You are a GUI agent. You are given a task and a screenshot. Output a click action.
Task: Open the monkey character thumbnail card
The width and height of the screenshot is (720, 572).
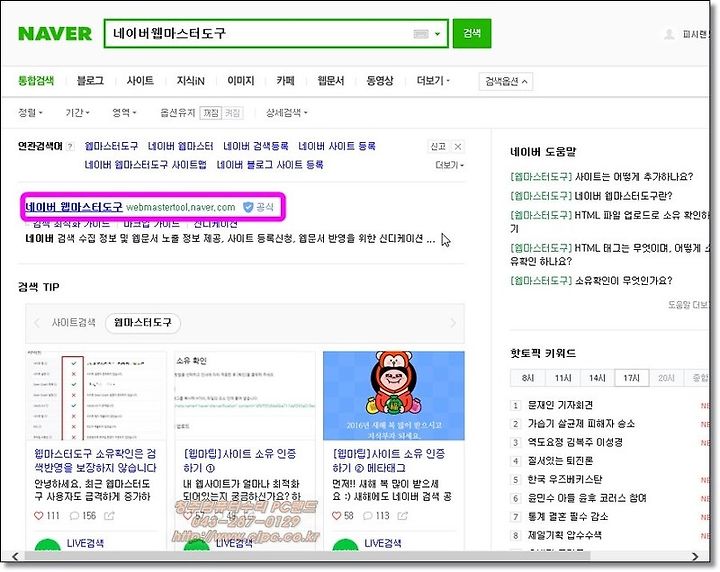(394, 396)
